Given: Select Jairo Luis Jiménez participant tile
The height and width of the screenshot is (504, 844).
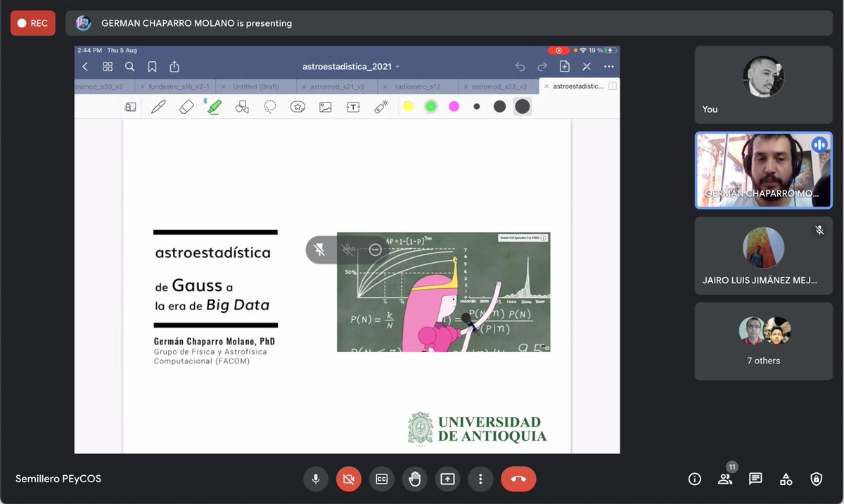Looking at the screenshot, I should click(x=763, y=255).
